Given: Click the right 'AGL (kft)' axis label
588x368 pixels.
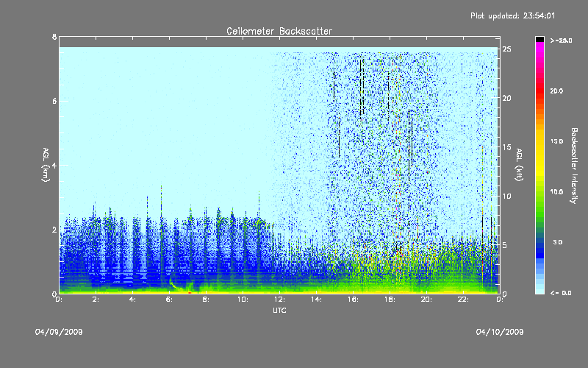Looking at the screenshot, I should [519, 165].
